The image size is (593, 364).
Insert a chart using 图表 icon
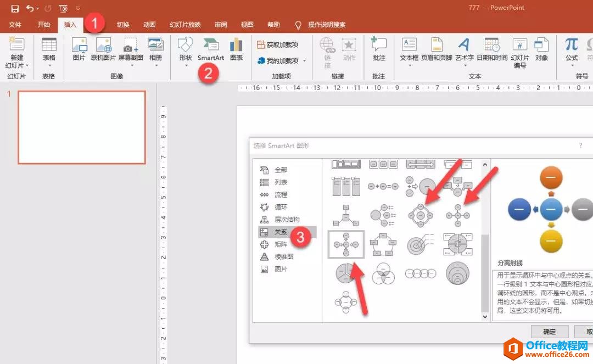[x=236, y=49]
